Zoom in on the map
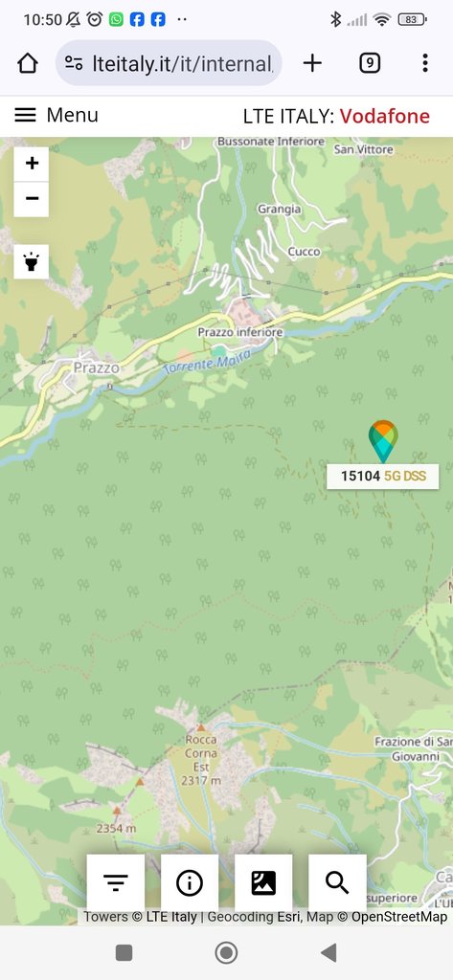This screenshot has width=453, height=980. pyautogui.click(x=32, y=164)
